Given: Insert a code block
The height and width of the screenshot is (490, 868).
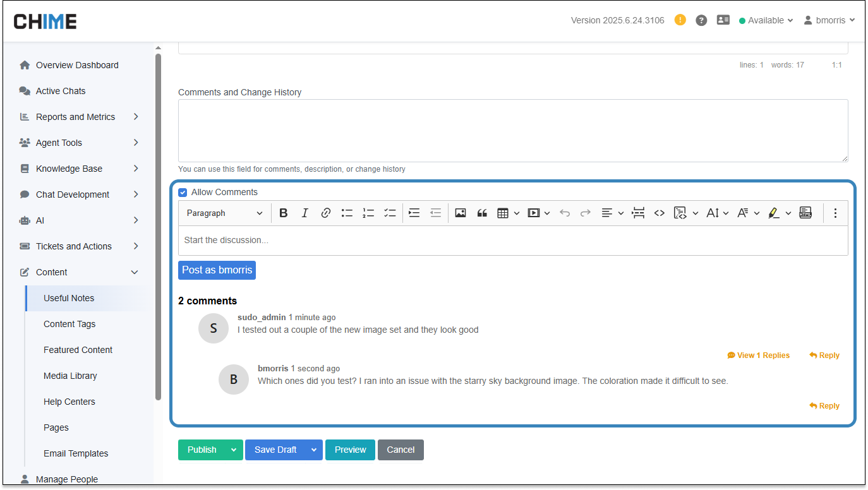Looking at the screenshot, I should 680,213.
